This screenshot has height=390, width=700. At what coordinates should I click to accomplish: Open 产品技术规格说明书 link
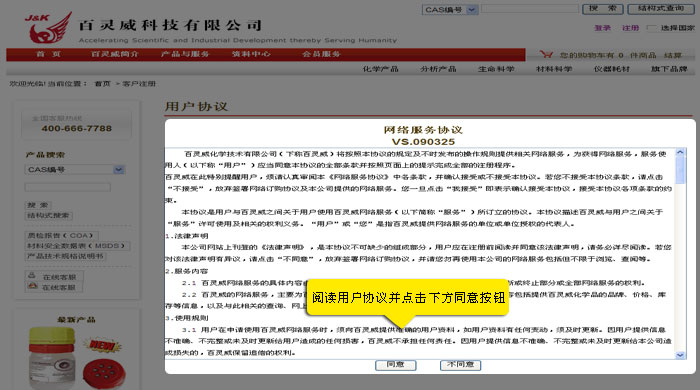pos(66,256)
